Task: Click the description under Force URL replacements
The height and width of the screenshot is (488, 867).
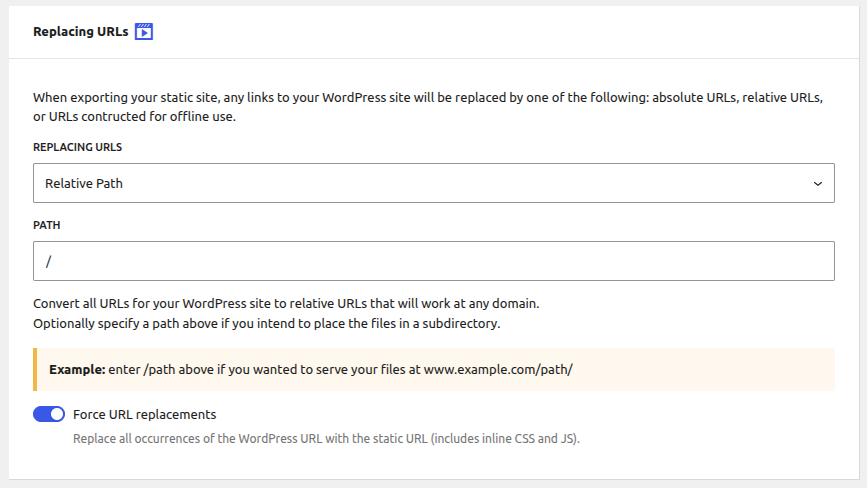Action: (326, 438)
